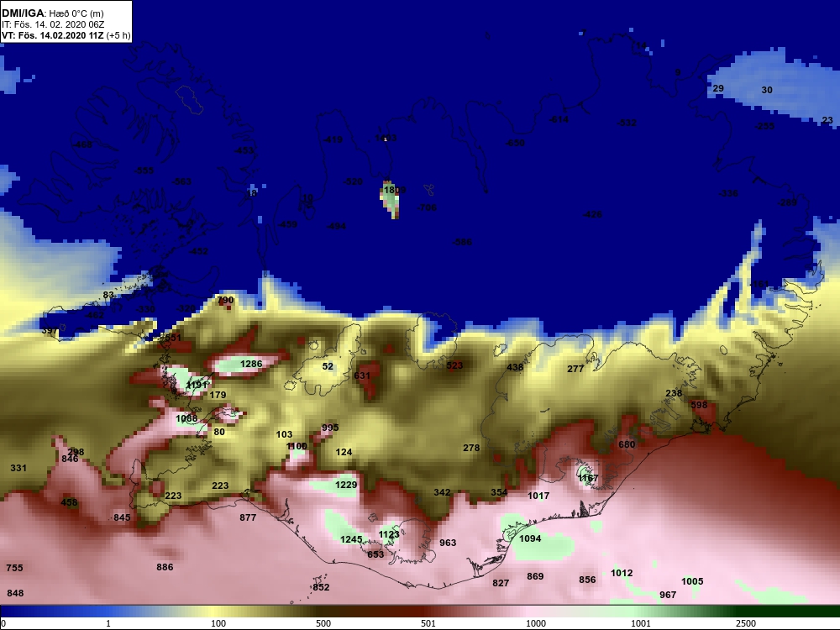
Task: Click the map value 1167
Action: click(588, 478)
